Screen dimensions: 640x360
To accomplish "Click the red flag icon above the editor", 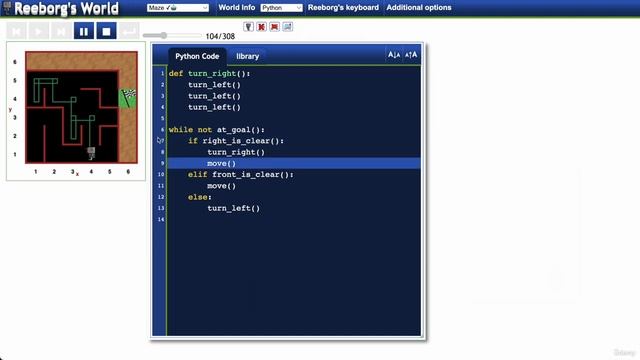I will pos(274,27).
